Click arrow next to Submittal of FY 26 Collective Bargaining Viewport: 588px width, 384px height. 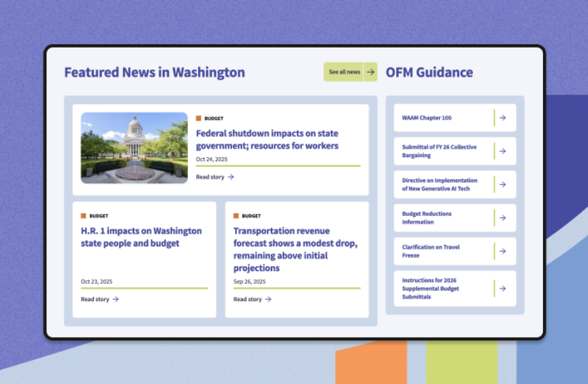click(502, 151)
